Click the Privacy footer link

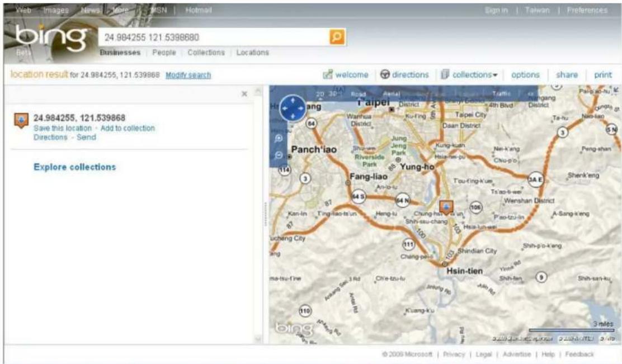tap(454, 354)
